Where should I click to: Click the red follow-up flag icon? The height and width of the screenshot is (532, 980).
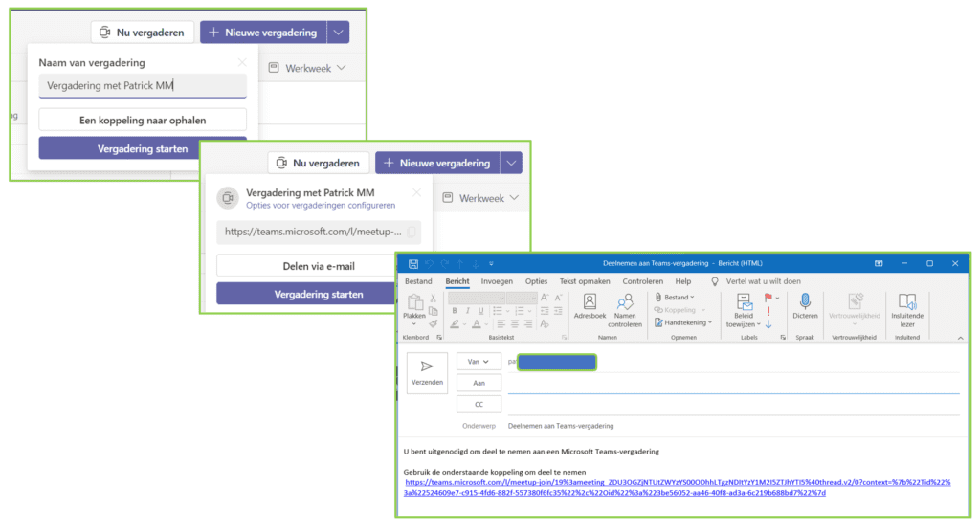click(x=768, y=298)
